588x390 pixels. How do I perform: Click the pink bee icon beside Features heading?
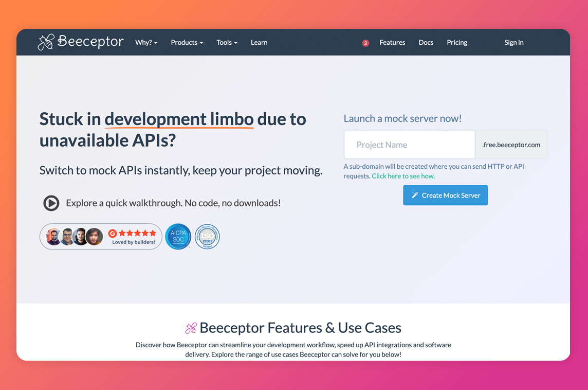tap(191, 328)
